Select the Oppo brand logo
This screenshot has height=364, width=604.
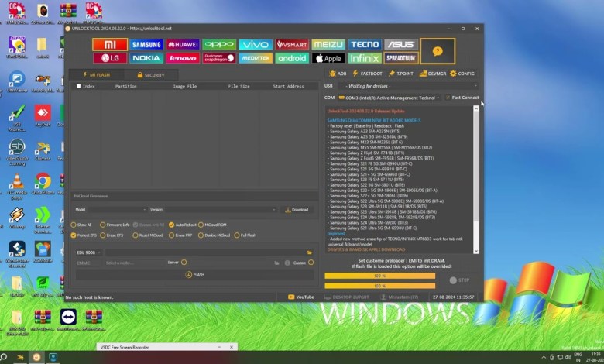219,45
